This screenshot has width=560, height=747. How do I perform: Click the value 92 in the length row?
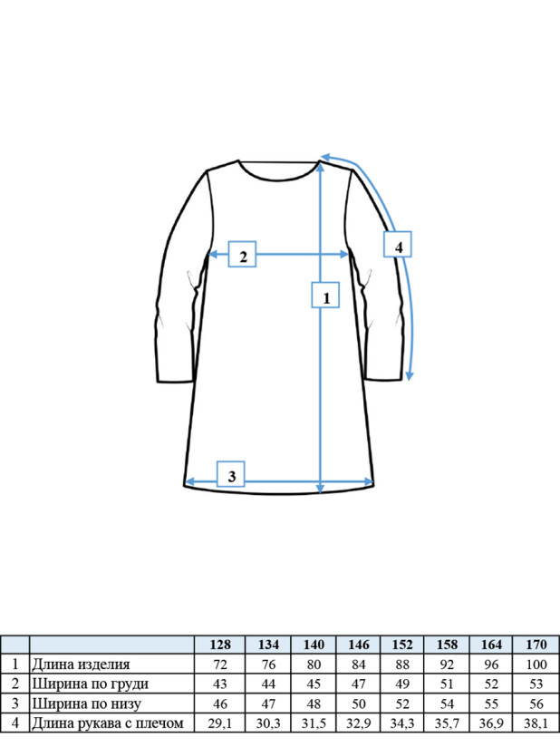click(x=447, y=665)
